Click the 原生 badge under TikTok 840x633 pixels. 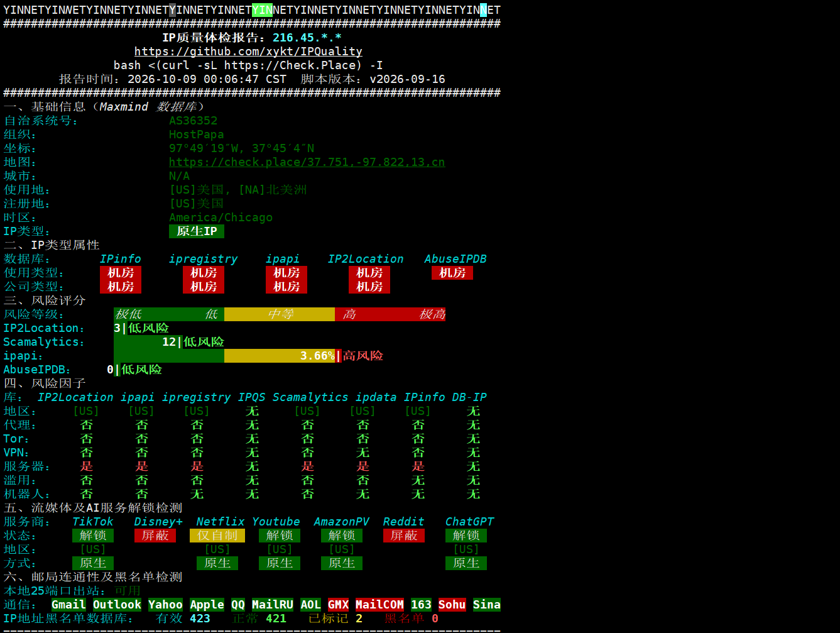pos(93,563)
